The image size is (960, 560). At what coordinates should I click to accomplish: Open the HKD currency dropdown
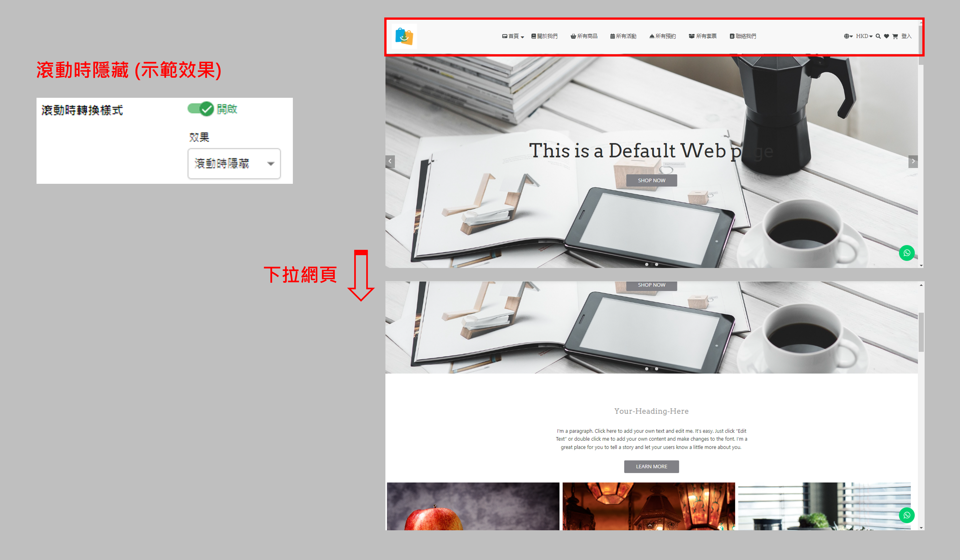pos(864,36)
